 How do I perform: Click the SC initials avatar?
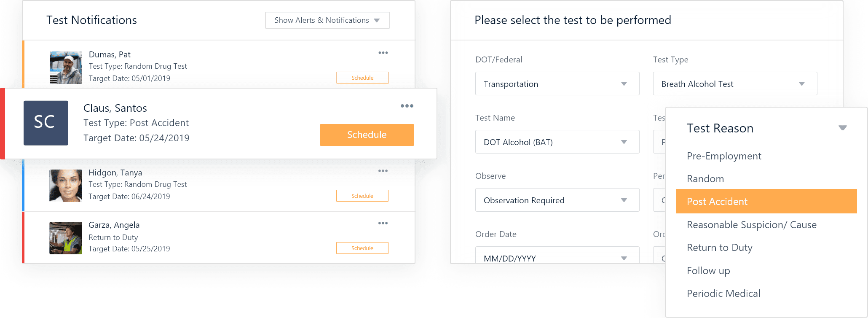point(46,123)
